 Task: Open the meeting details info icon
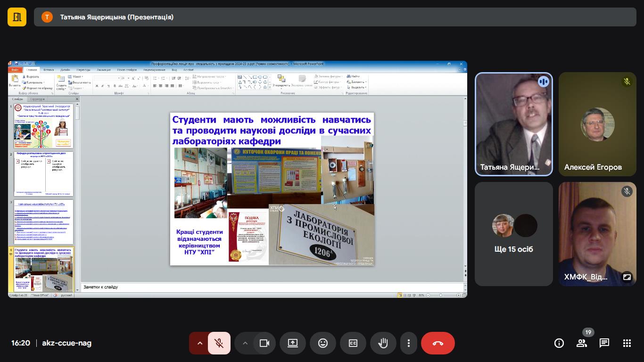click(559, 343)
